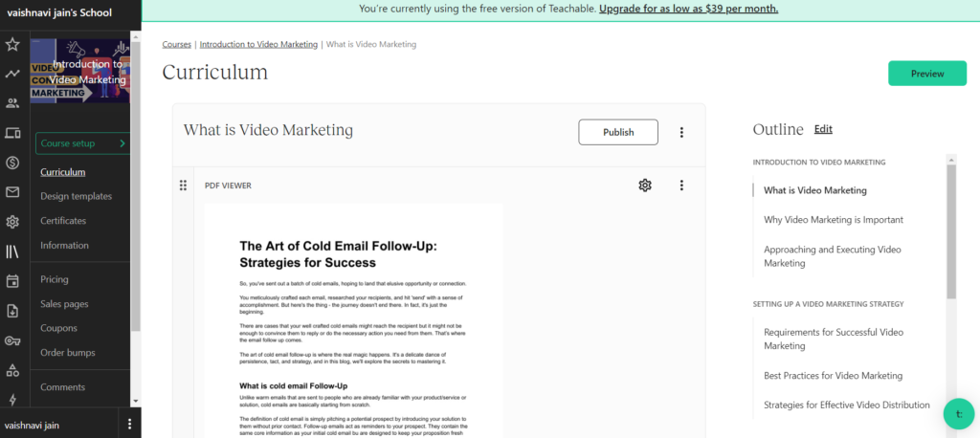Click the star icon in left rail
This screenshot has height=438, width=980.
point(12,44)
